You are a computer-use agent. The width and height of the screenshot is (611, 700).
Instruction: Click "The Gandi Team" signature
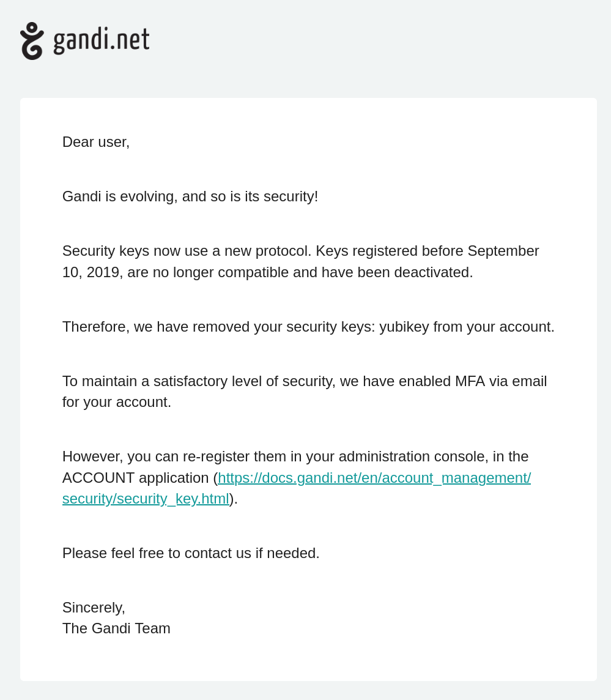tap(116, 628)
